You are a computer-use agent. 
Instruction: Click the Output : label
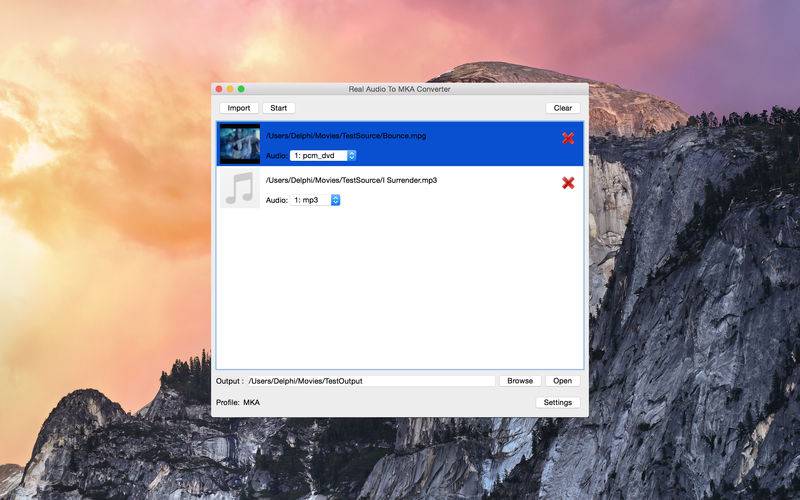click(x=230, y=381)
